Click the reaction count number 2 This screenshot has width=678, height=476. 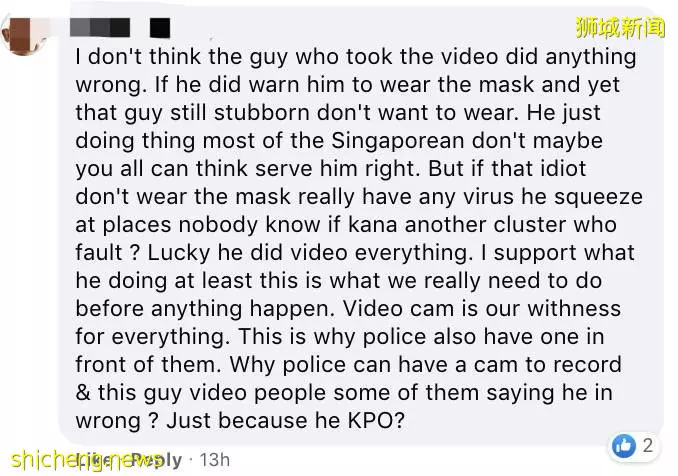[647, 445]
